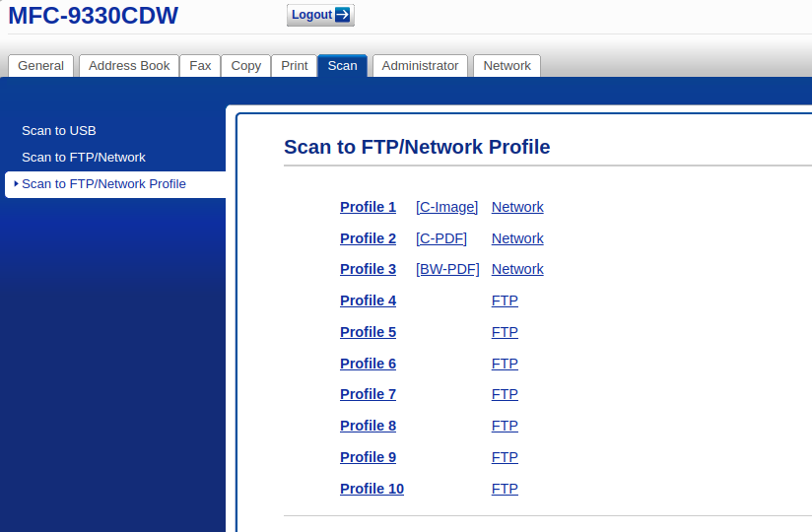
Task: Select the Scan tab
Action: (342, 66)
